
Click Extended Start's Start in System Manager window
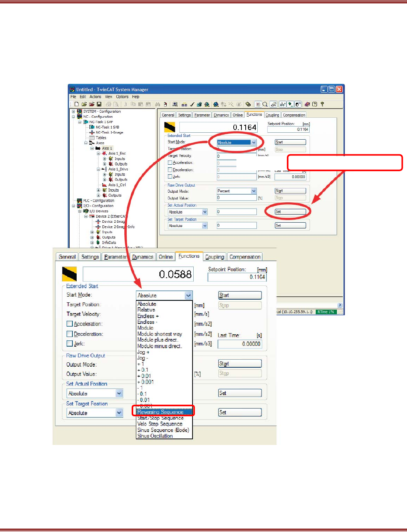coord(290,142)
